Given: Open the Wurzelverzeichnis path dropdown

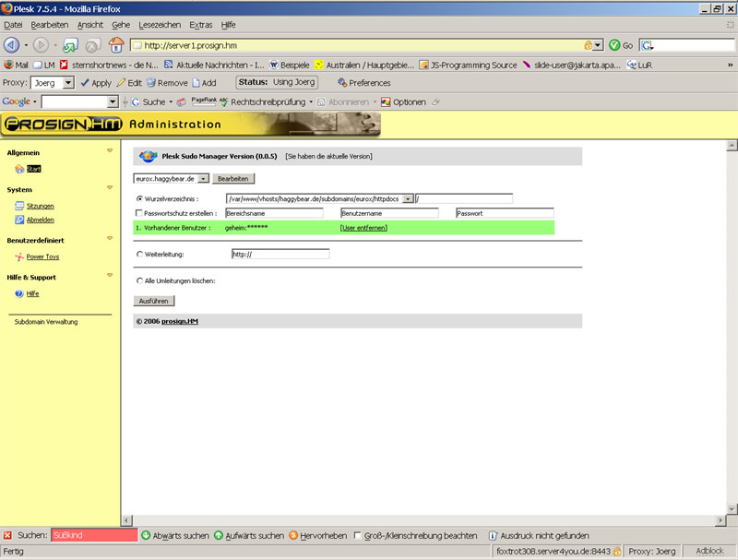Looking at the screenshot, I should (x=409, y=199).
